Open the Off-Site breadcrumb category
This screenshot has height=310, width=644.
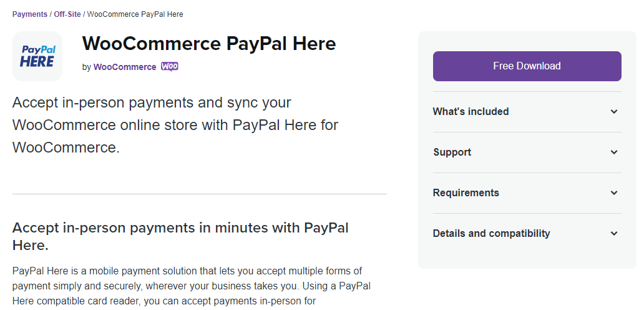tap(67, 14)
